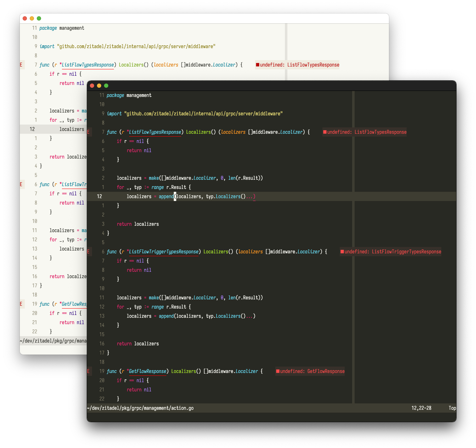Viewport: 476px width, 448px height.
Task: Click 'undefined: ListFlowTypesResponse' diagnostic in light window
Action: 300,65
